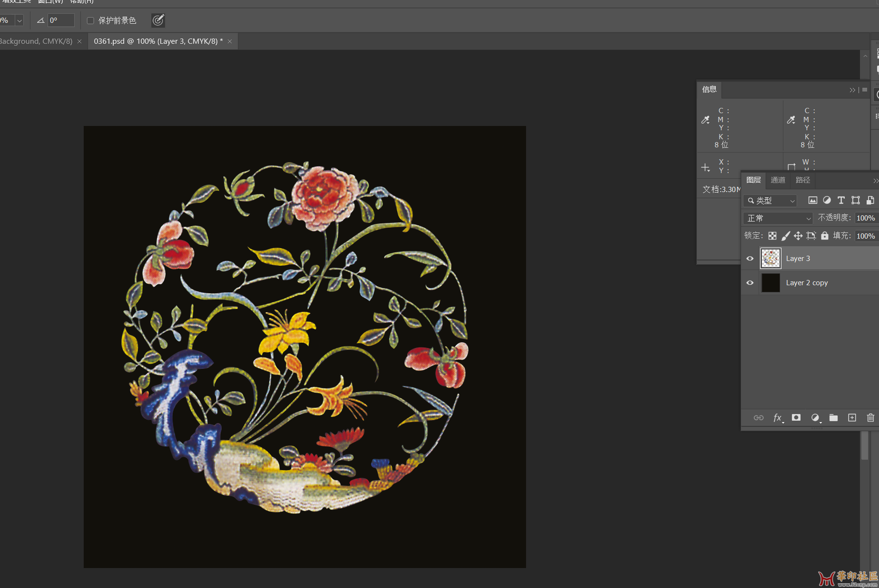879x588 pixels.
Task: Click the link layers icon
Action: click(759, 418)
